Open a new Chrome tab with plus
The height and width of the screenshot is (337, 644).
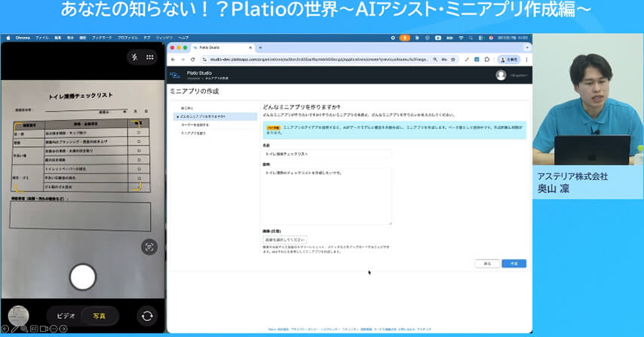pos(259,47)
